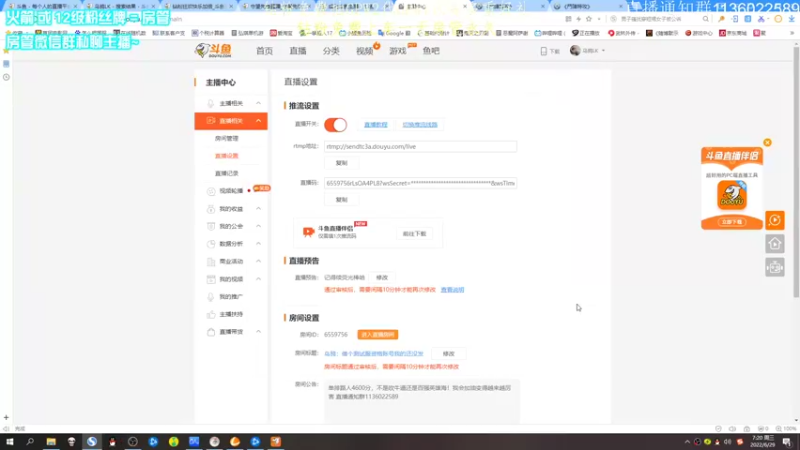Click the blue download arrow in browser toolbar

(x=791, y=19)
